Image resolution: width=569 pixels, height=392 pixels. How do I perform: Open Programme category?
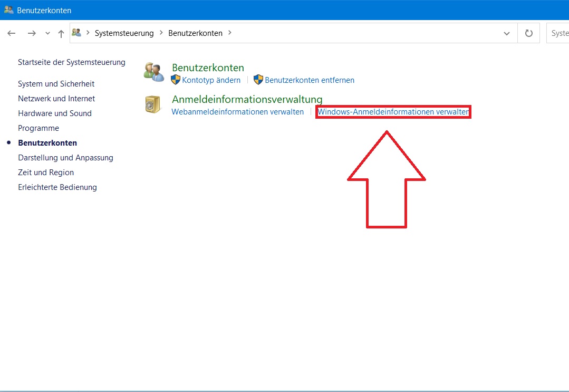click(x=38, y=128)
